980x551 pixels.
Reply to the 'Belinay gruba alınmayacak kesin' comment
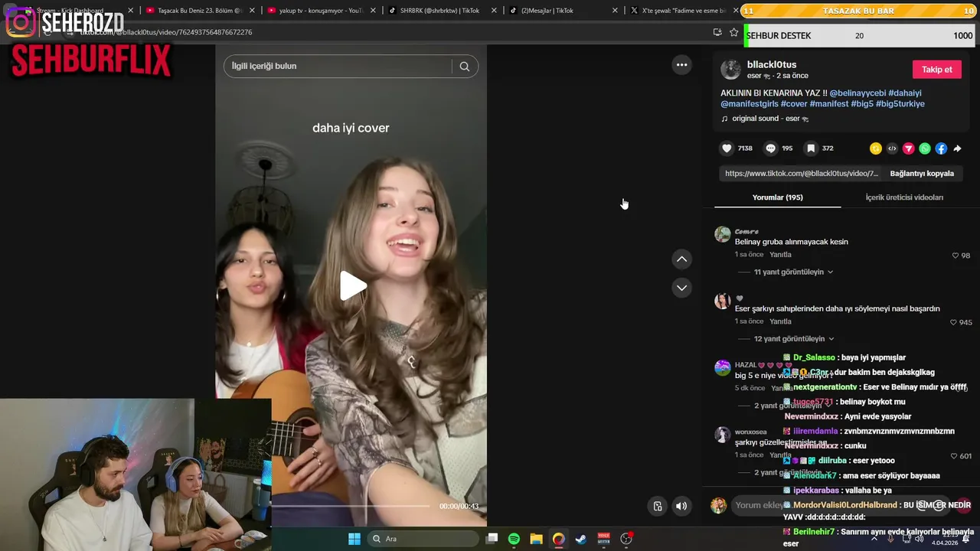tap(780, 255)
